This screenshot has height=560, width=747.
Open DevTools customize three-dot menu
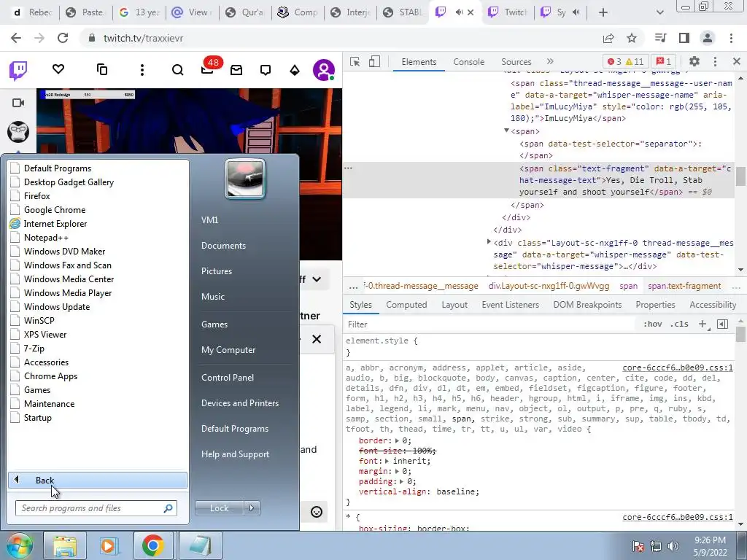[x=715, y=61]
